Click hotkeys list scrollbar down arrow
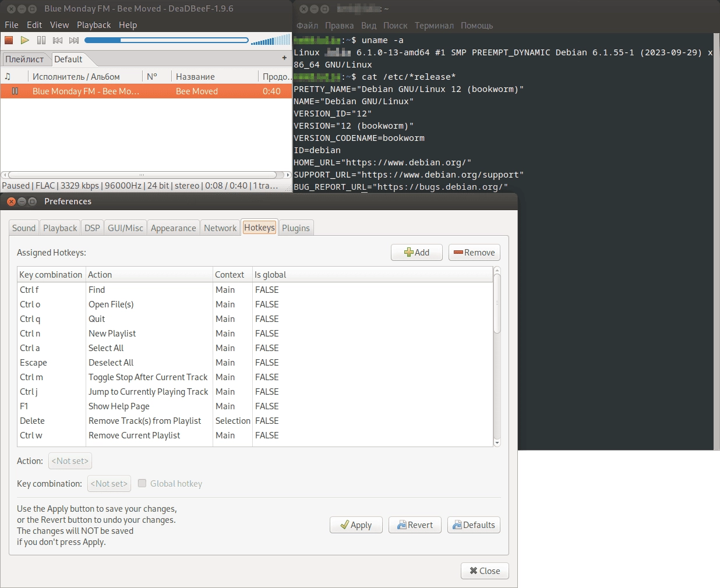 (x=497, y=443)
